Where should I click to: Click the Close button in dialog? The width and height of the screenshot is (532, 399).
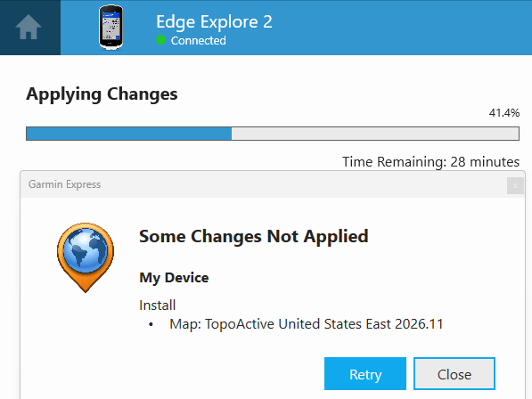454,373
